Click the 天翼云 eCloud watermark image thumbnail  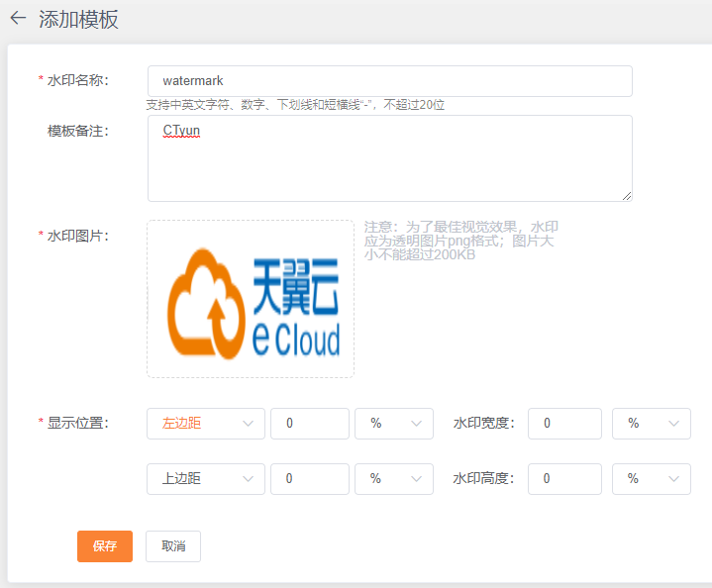251,299
